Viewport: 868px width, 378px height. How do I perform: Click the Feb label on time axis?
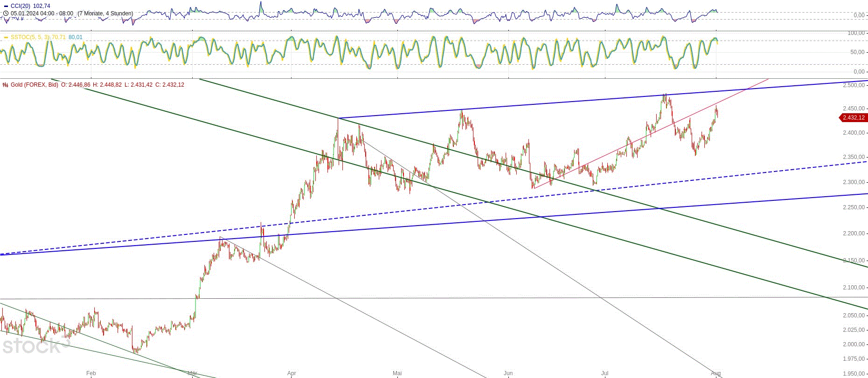tap(91, 373)
